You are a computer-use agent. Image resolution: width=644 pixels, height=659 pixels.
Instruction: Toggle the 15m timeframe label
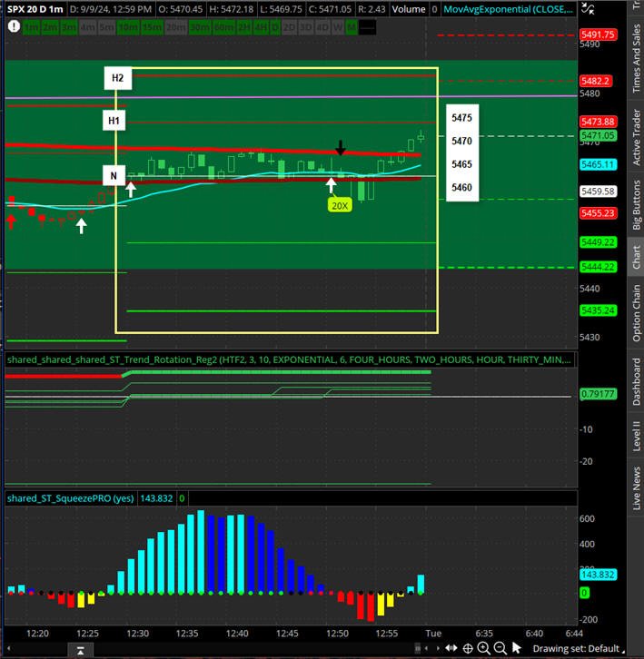[152, 28]
